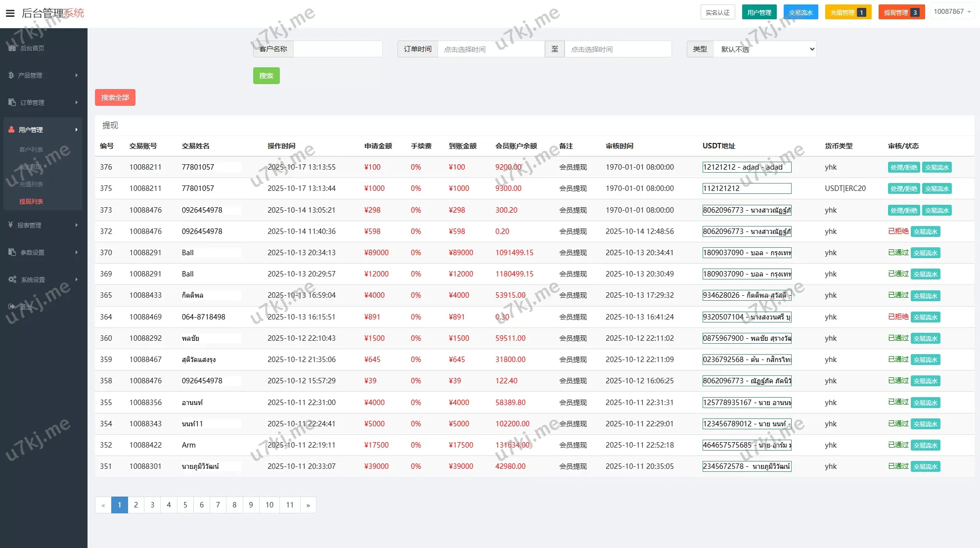Click the red 搜索全部 button

pyautogui.click(x=115, y=97)
